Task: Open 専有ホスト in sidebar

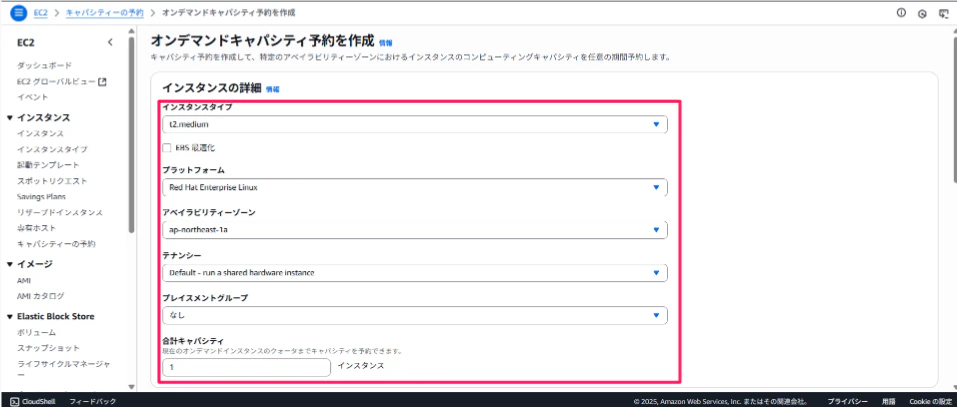Action: point(37,228)
